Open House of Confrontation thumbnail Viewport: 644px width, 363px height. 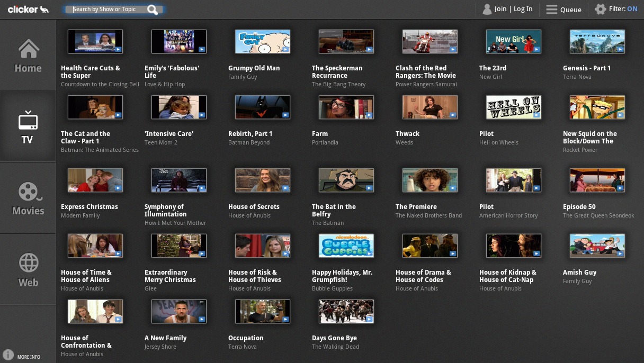(95, 312)
